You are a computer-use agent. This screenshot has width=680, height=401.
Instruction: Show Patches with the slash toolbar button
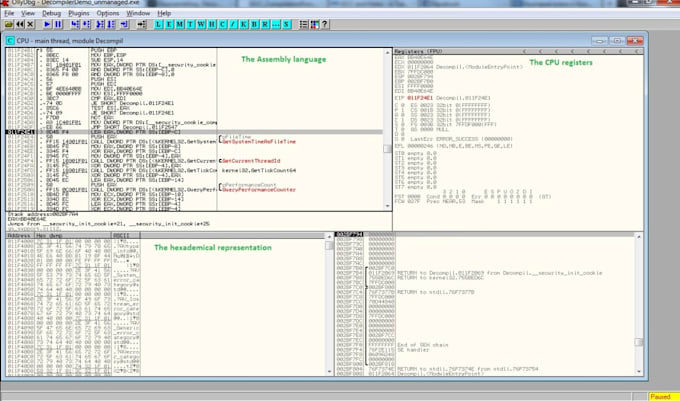tap(233, 24)
